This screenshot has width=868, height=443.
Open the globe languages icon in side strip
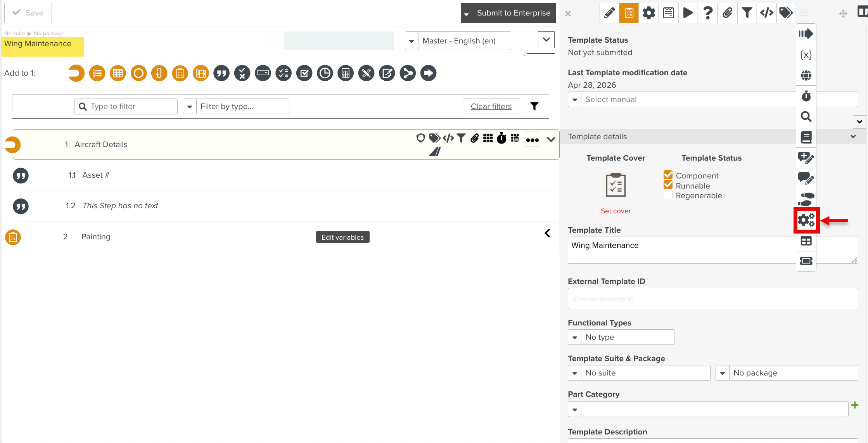point(806,75)
